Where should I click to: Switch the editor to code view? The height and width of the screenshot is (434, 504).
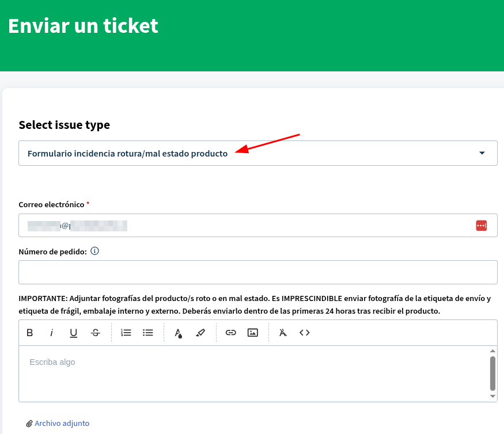click(x=305, y=333)
